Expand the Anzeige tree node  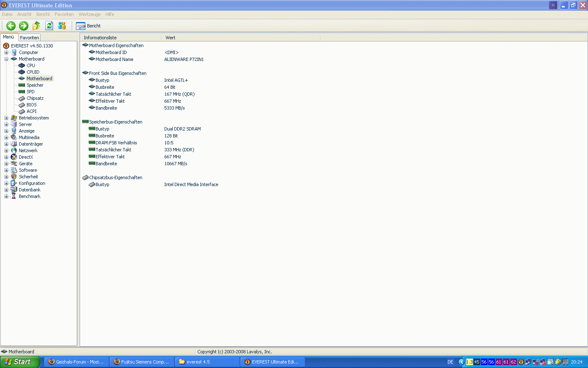click(6, 131)
